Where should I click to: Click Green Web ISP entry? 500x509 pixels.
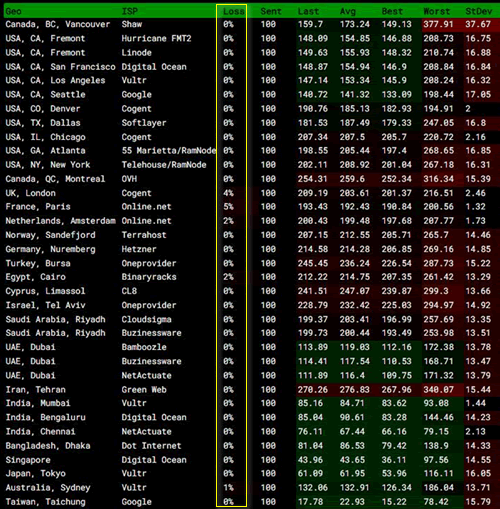pyautogui.click(x=144, y=390)
